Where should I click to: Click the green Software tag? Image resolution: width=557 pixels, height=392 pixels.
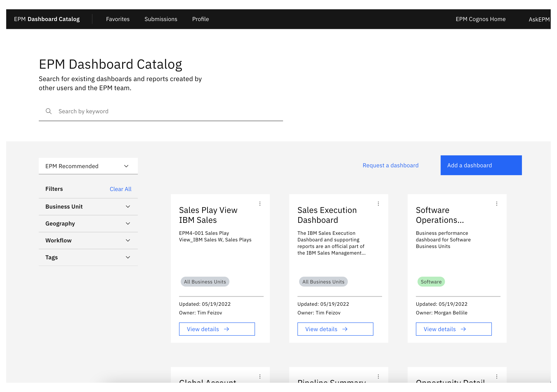(x=431, y=282)
